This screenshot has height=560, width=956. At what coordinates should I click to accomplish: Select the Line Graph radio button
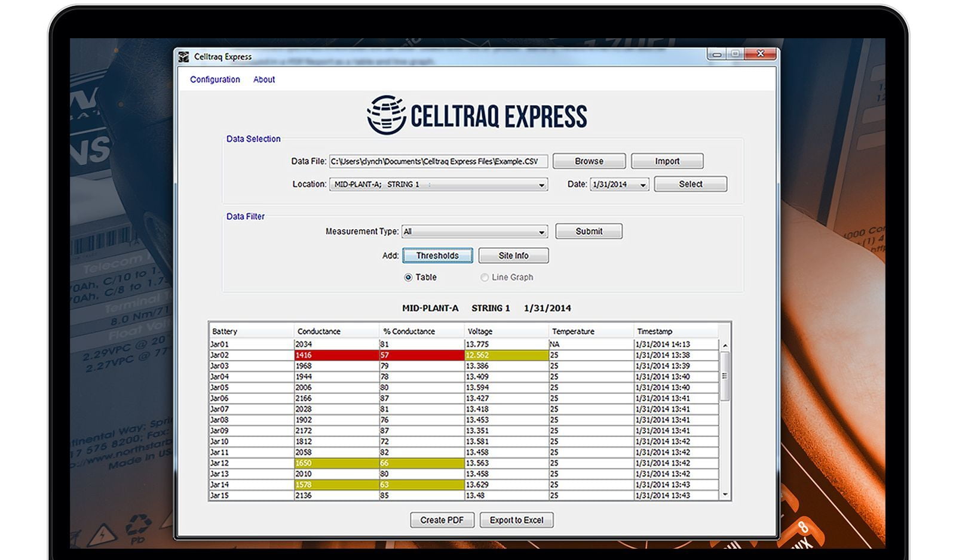coord(485,277)
